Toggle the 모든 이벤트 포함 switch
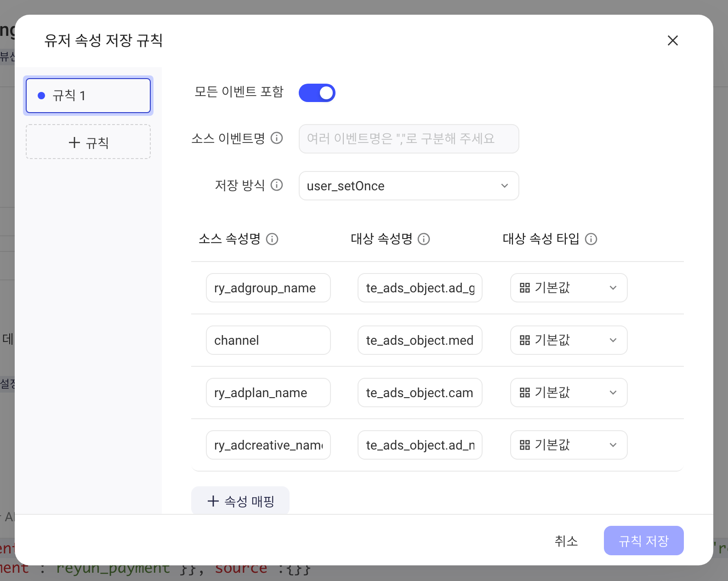Image resolution: width=728 pixels, height=581 pixels. tap(317, 93)
